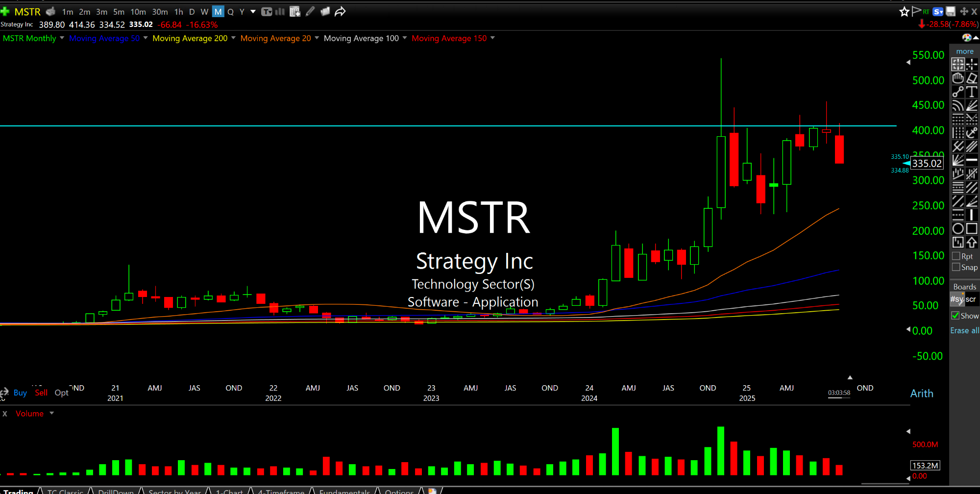980x494 pixels.
Task: Click the more link above drawing tools
Action: pyautogui.click(x=965, y=51)
